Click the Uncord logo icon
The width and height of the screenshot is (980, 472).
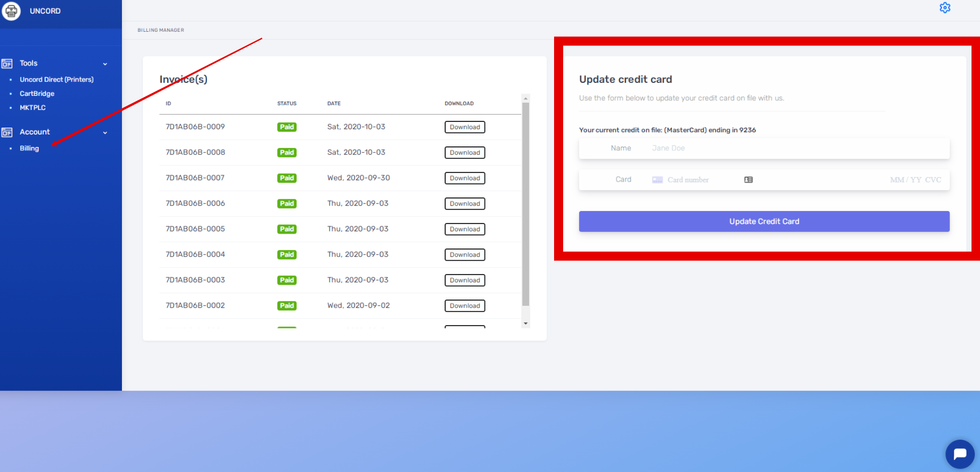pyautogui.click(x=11, y=11)
